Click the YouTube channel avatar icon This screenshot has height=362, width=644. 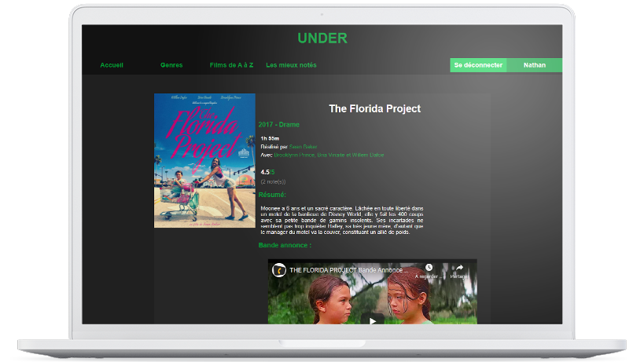[279, 270]
